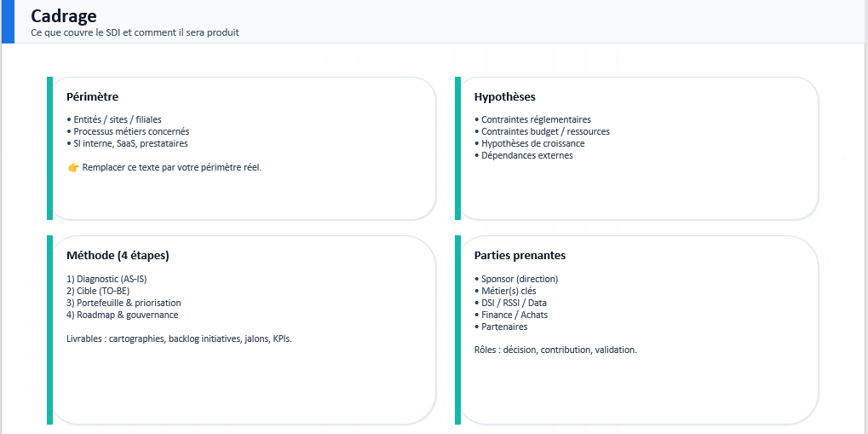Click the Livrables line in Méthode card
Viewport: 868px width, 434px height.
point(179,339)
